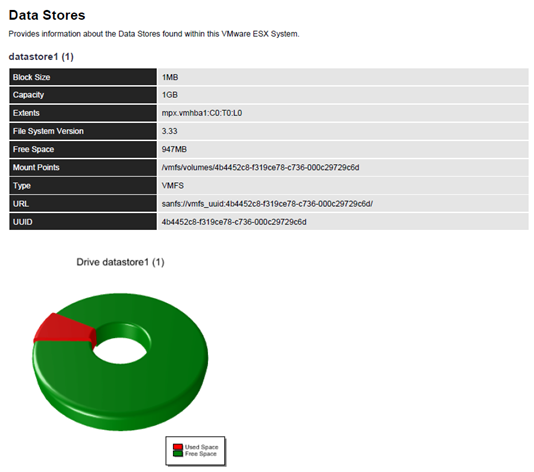Click the File System Version label
This screenshot has height=472, width=534.
[x=48, y=131]
